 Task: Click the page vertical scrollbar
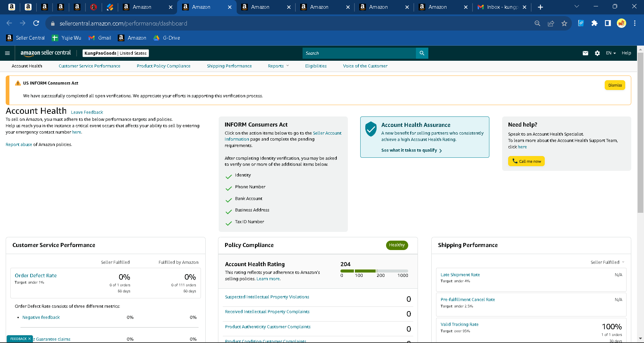[x=640, y=133]
